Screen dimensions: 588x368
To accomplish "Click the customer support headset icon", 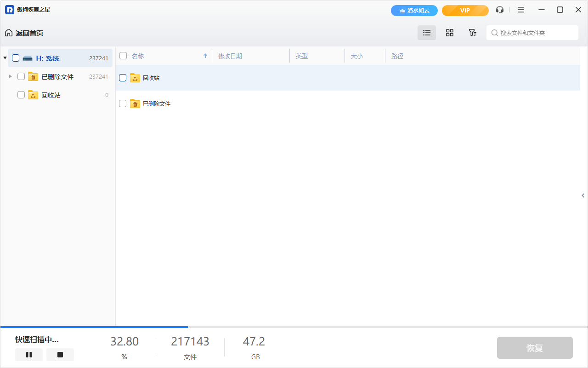I will (500, 10).
